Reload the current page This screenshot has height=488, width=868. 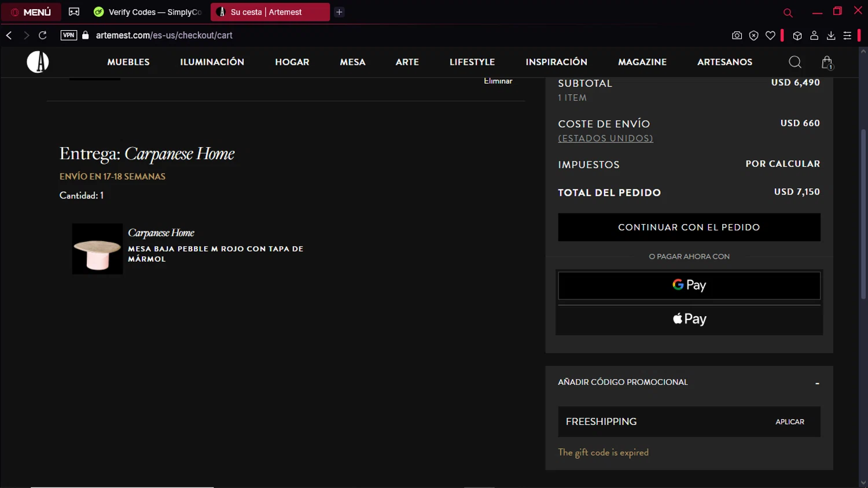click(43, 35)
